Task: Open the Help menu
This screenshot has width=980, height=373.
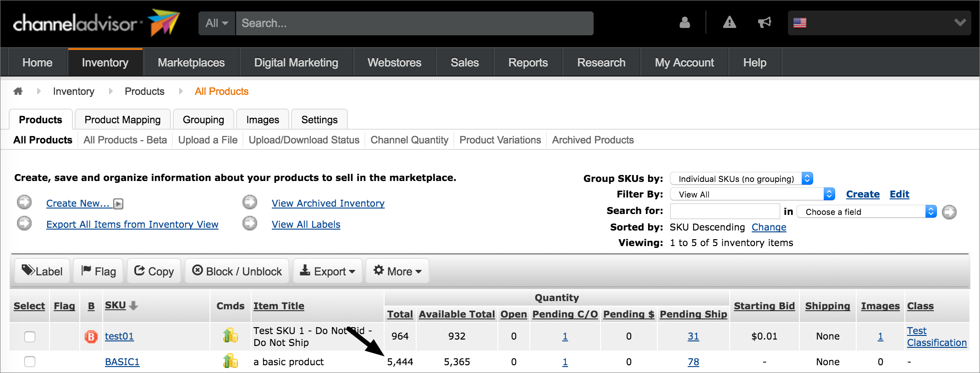Action: coord(754,63)
